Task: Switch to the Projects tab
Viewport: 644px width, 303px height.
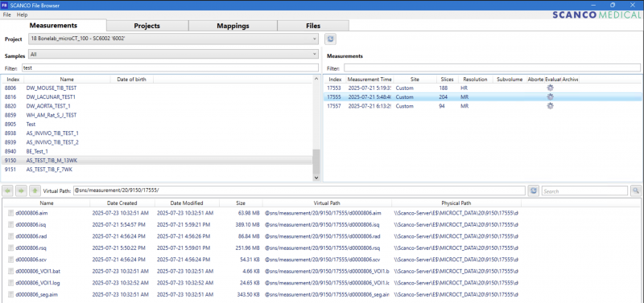Action: pyautogui.click(x=147, y=26)
